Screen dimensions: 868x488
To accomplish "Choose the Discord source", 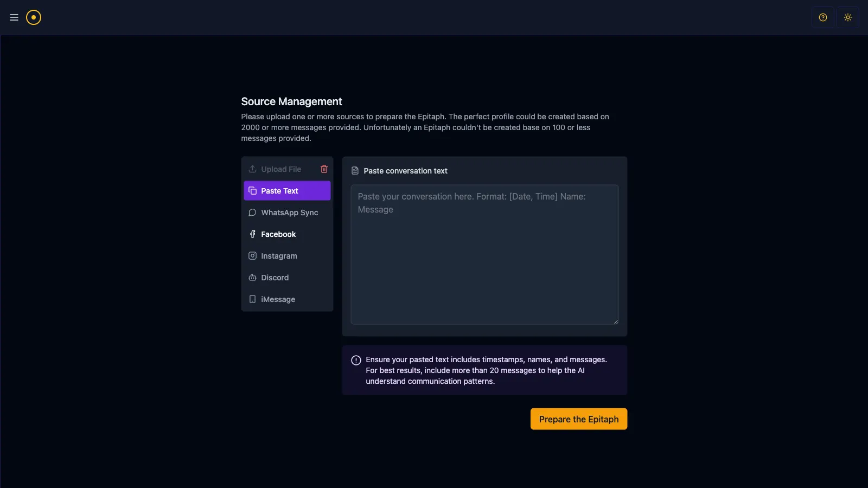I will 287,278.
